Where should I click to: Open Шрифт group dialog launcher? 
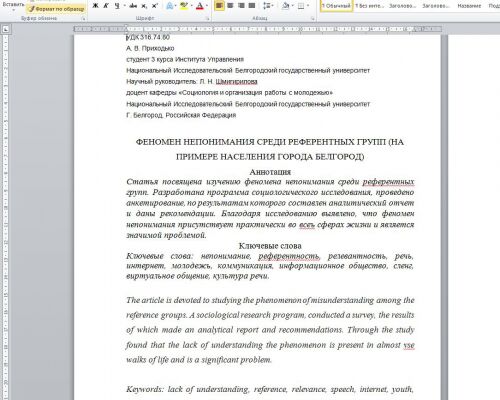[207, 19]
